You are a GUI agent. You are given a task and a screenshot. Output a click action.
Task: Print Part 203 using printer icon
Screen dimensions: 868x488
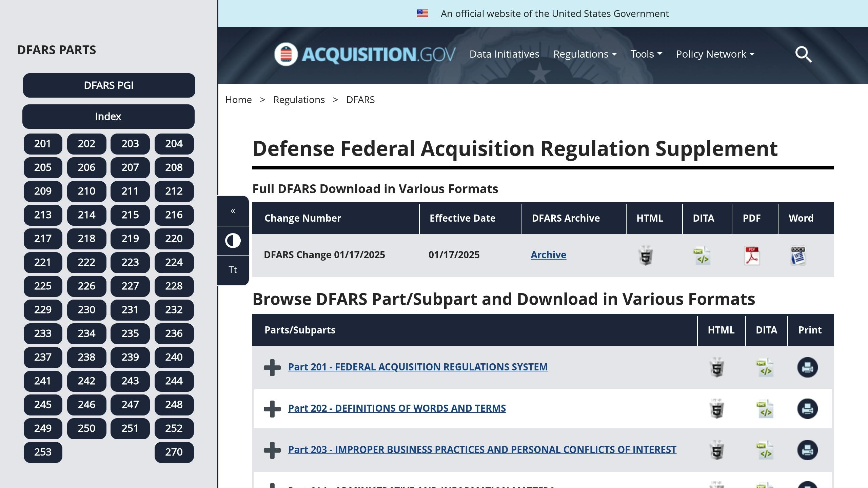[807, 450]
